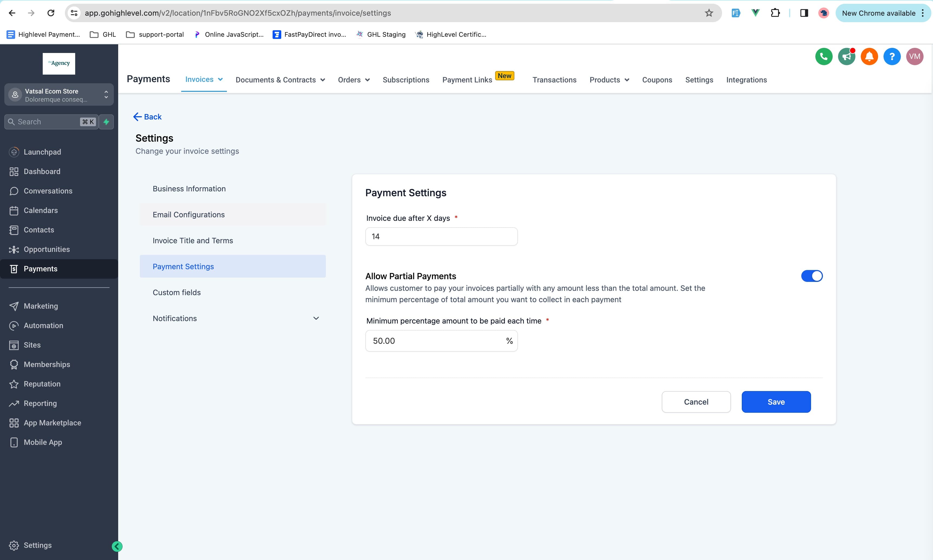Disable the Allow Partial Payments toggle

pyautogui.click(x=811, y=276)
